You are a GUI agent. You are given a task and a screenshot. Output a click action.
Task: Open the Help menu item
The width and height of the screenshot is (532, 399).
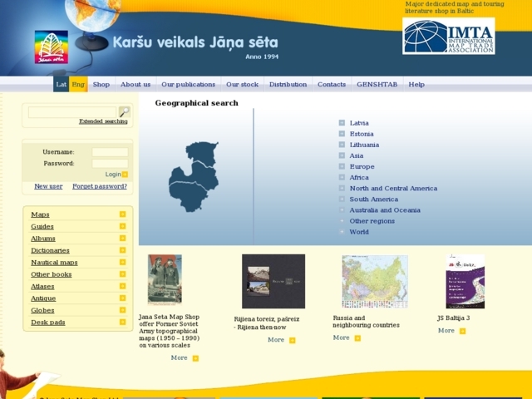(x=416, y=84)
